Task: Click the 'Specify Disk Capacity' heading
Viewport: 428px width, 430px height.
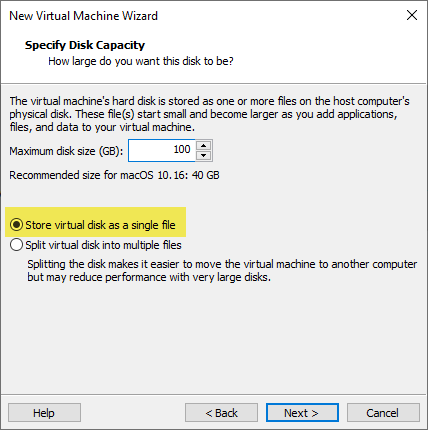Action: [x=85, y=45]
